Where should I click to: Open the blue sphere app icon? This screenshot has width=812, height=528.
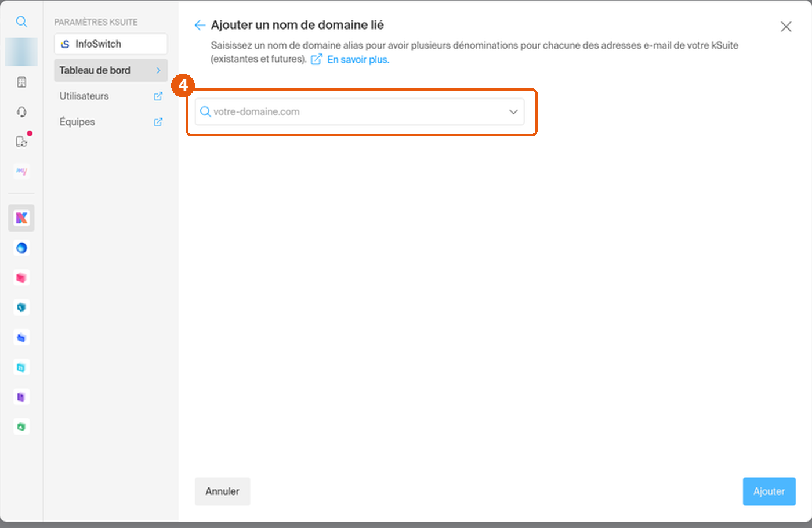[21, 248]
